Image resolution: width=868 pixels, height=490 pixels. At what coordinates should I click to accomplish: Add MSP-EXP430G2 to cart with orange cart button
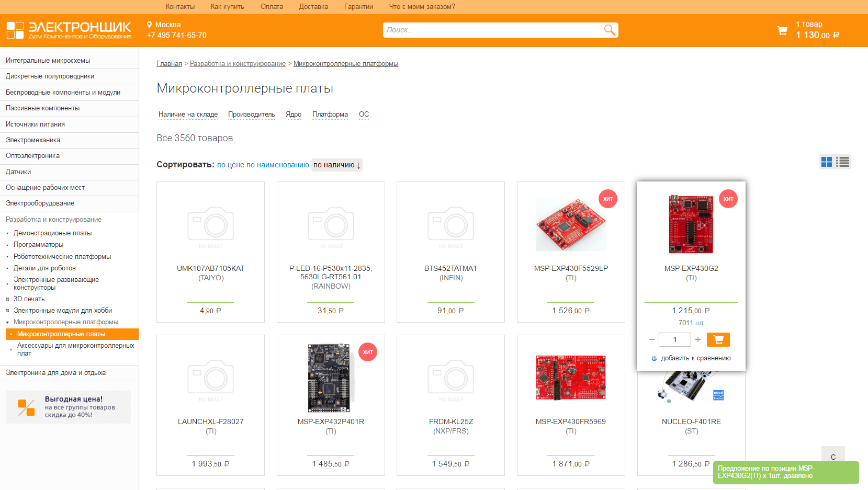(718, 340)
